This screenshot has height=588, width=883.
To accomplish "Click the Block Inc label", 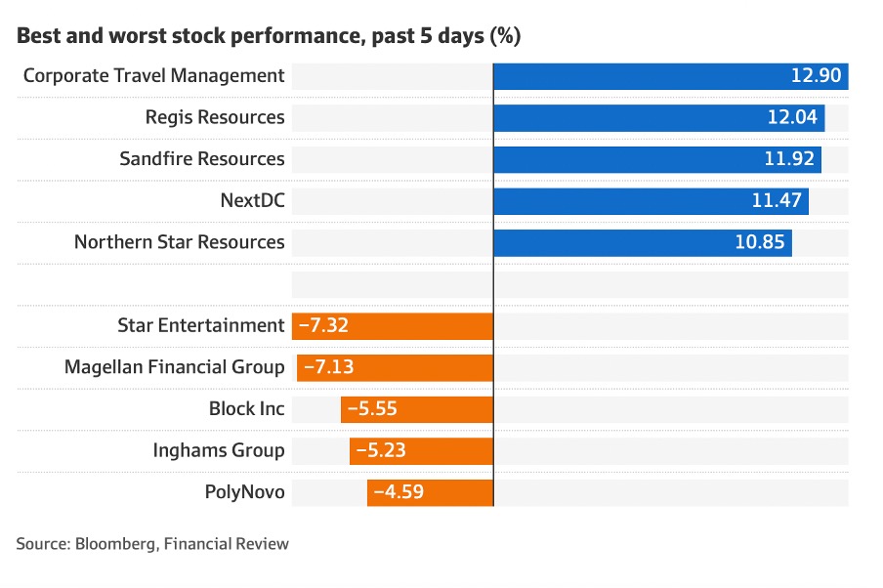I will pos(246,408).
